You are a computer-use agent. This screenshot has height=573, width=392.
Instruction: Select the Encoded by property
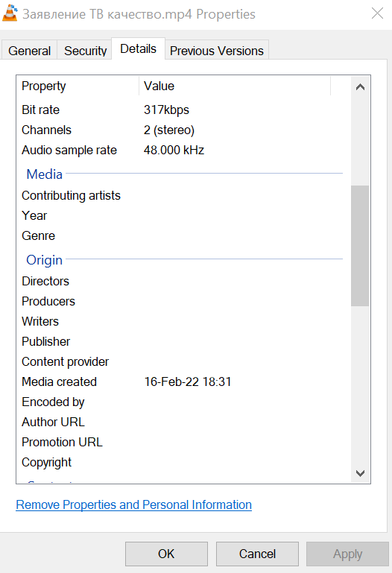pos(53,402)
